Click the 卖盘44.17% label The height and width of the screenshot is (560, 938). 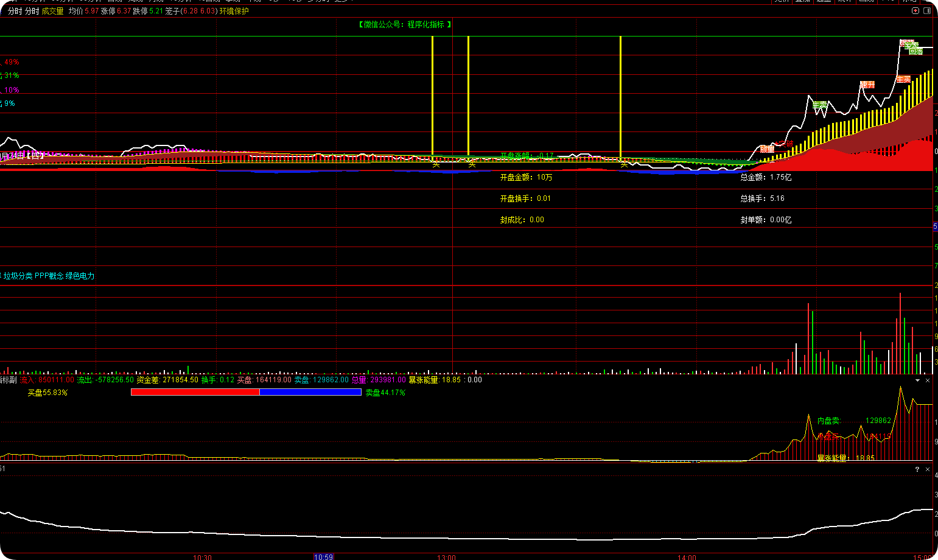coord(385,393)
